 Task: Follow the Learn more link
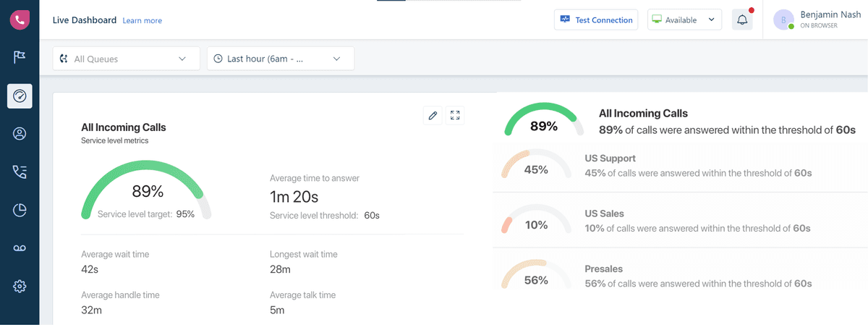click(x=142, y=21)
